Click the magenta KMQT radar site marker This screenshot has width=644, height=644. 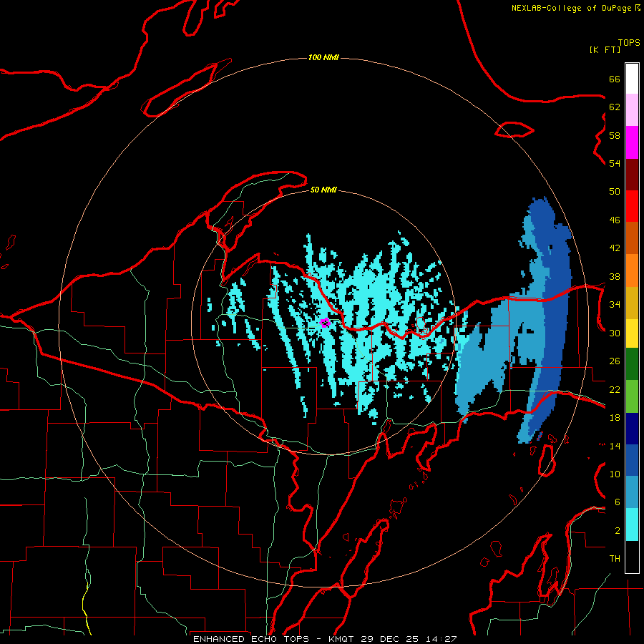pyautogui.click(x=325, y=322)
